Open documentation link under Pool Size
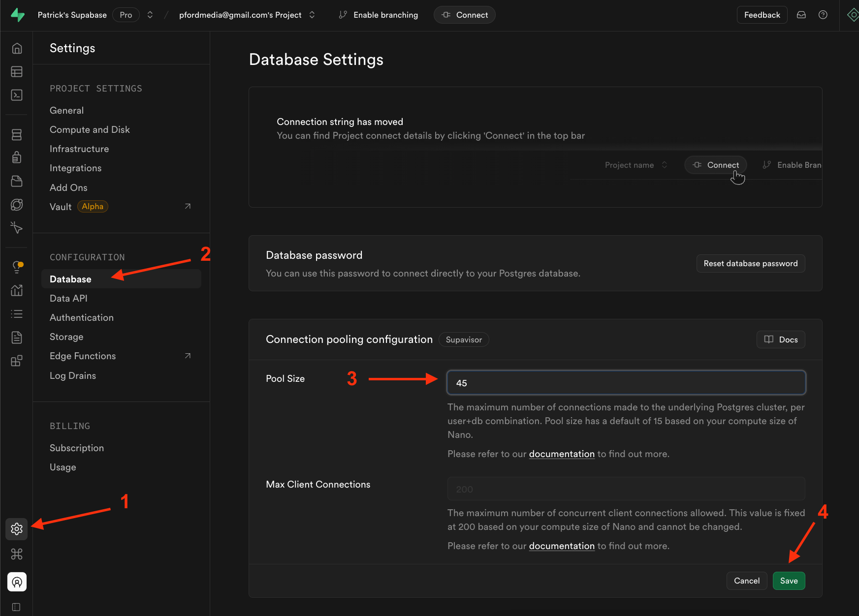This screenshot has width=859, height=616. [562, 454]
